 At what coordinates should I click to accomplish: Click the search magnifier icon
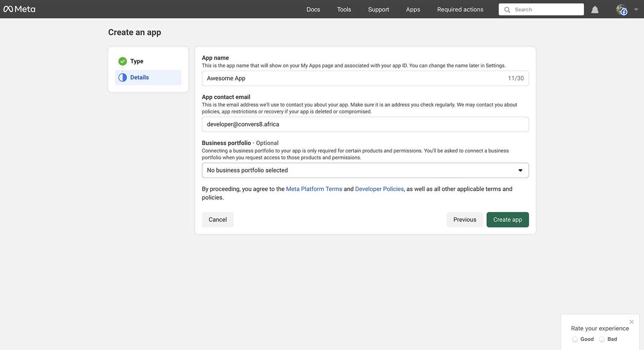pos(507,9)
